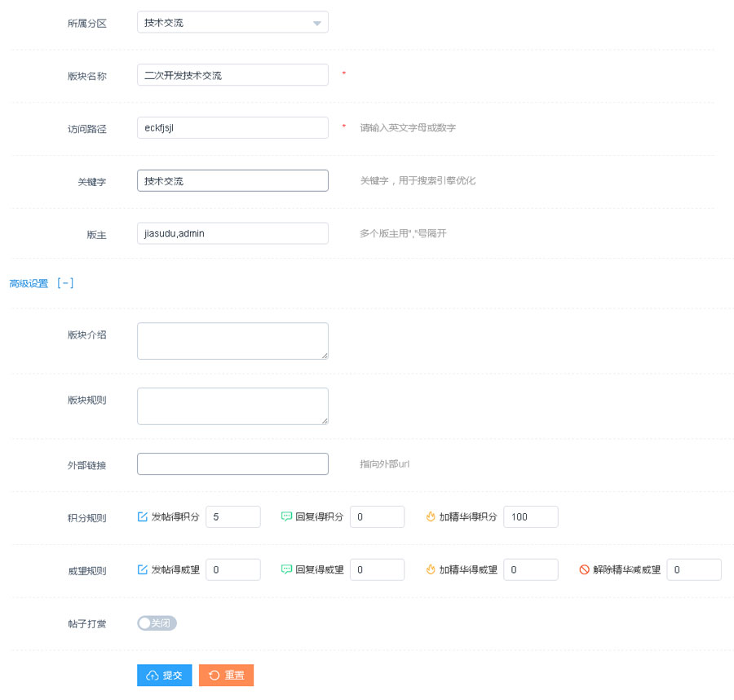The image size is (734, 700).
Task: Click the 版块介绍 textarea resize handle
Action: tap(325, 356)
